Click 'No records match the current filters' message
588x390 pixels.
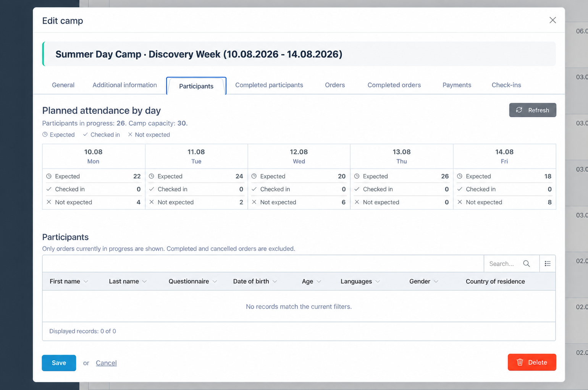coord(299,306)
